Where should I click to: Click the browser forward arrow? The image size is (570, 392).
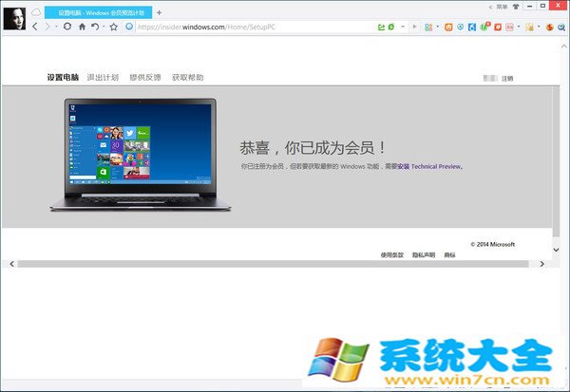click(x=47, y=27)
